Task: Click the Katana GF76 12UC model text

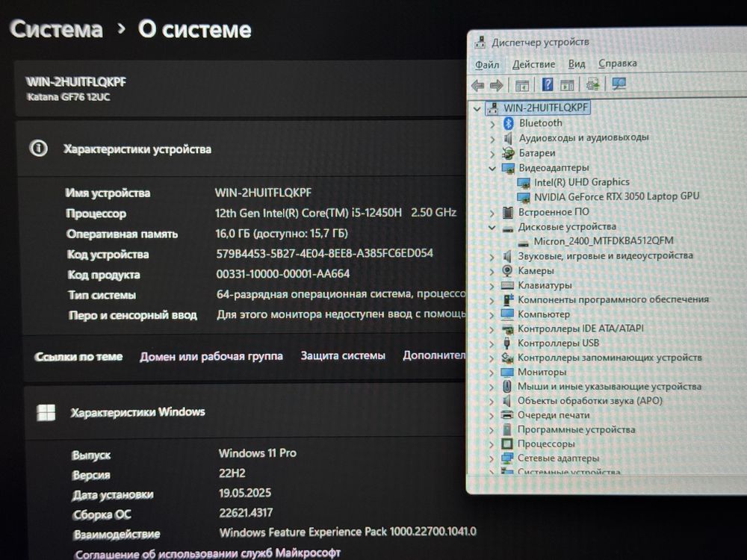Action: tap(69, 97)
